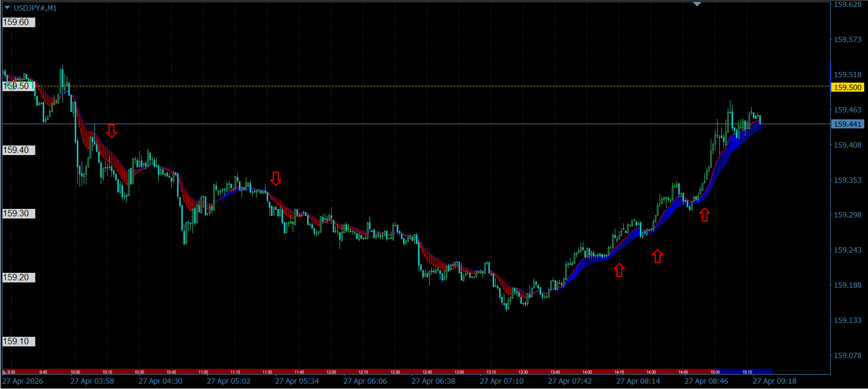Click the 159.10 level label on left
The height and width of the screenshot is (389, 868).
(x=19, y=342)
